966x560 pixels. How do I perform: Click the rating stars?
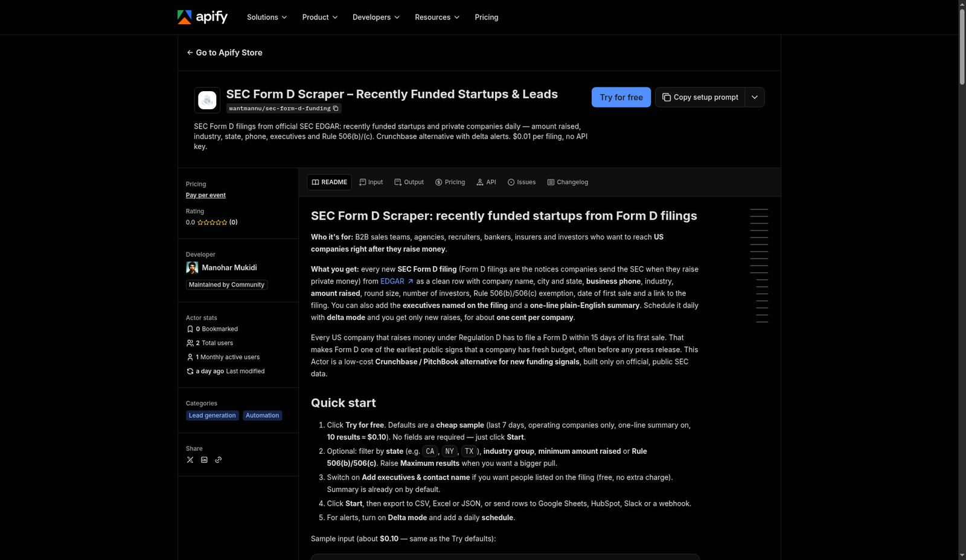click(212, 222)
